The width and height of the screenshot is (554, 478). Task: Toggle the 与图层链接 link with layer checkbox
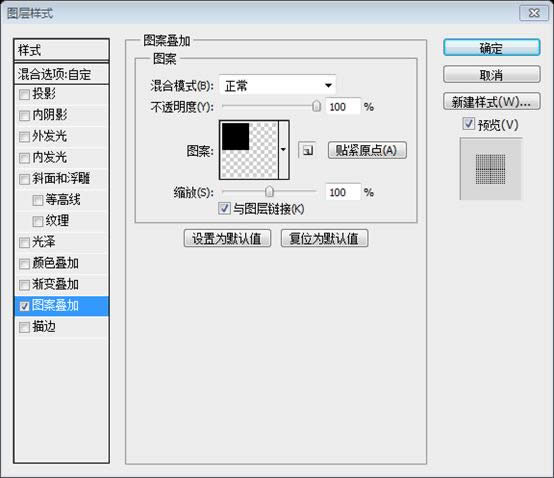pos(224,208)
